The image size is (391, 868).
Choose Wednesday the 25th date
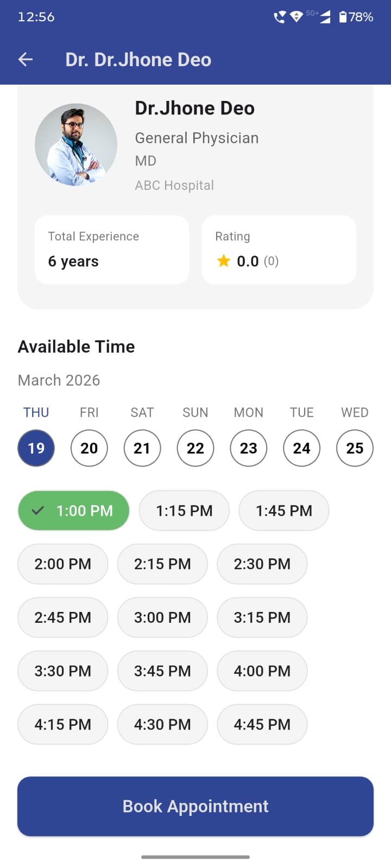(x=355, y=448)
